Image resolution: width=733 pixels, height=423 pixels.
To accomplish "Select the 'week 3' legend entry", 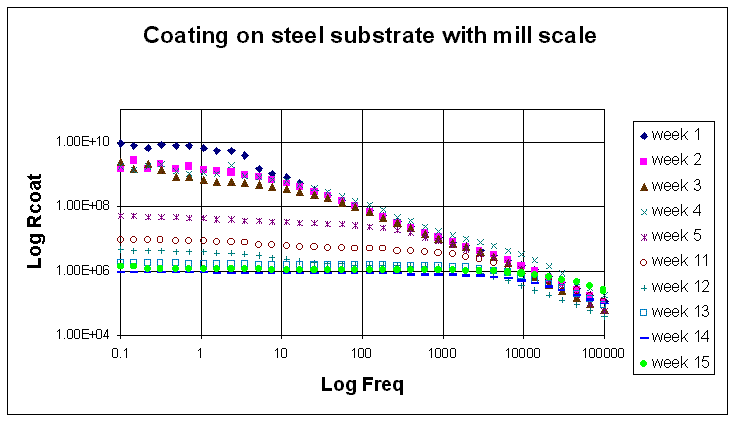I will [x=671, y=186].
